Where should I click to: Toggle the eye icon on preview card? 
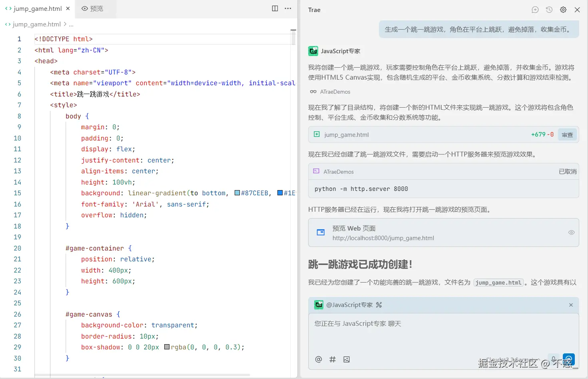572,233
